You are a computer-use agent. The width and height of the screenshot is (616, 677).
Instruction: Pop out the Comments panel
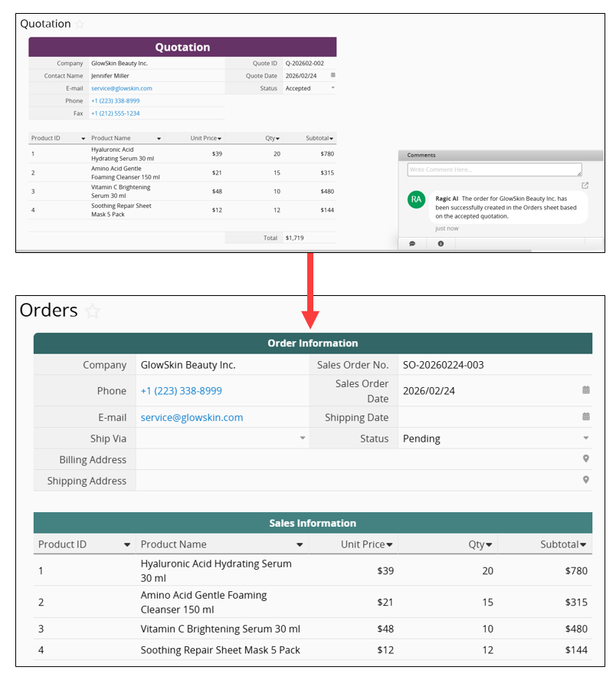[585, 186]
